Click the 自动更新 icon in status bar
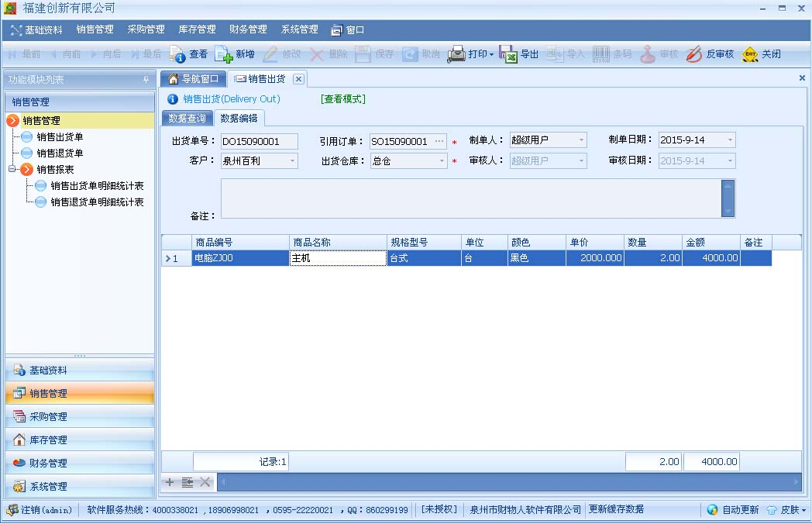Screen dimensions: 812x524 click(712, 510)
